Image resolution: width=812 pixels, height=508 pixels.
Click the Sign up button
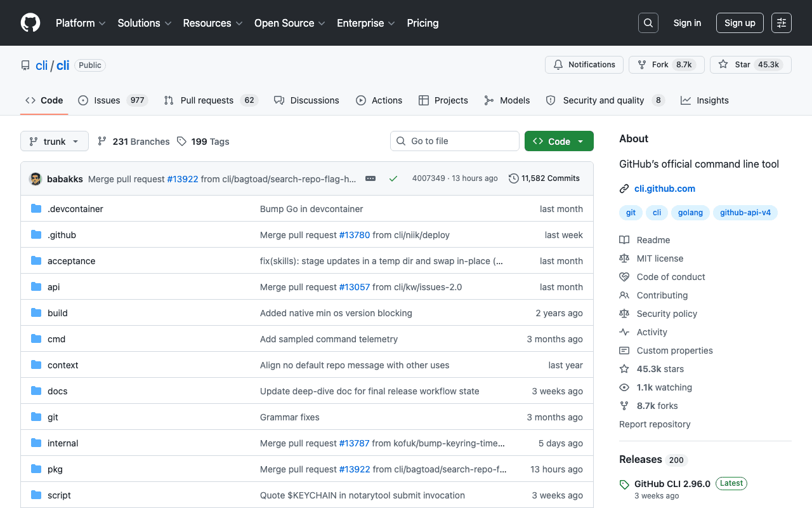(740, 23)
